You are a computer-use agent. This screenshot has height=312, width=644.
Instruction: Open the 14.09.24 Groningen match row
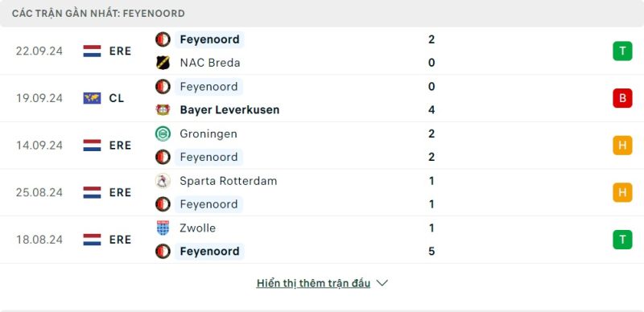coord(322,146)
